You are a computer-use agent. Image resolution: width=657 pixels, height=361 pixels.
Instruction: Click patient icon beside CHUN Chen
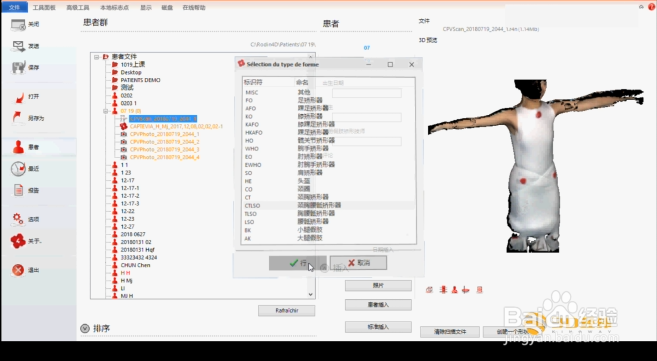point(115,265)
